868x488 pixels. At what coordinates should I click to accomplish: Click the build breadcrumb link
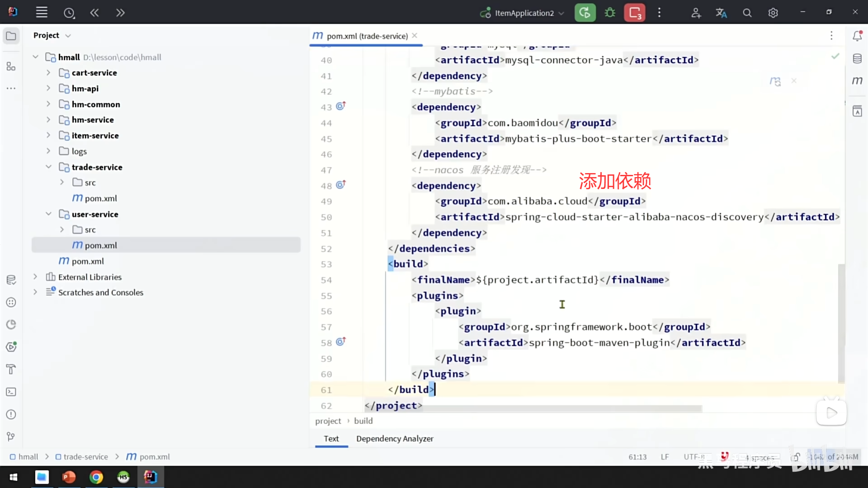pos(363,421)
